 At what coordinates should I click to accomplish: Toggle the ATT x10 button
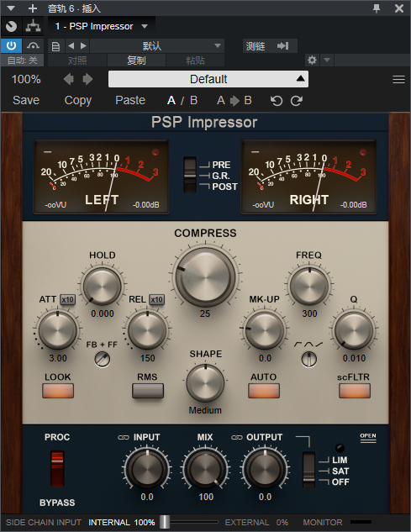point(67,299)
